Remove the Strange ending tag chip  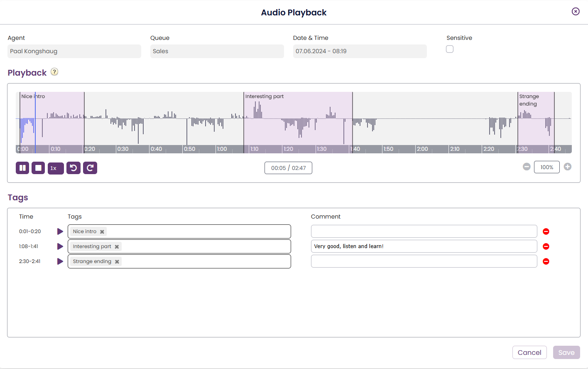point(117,262)
